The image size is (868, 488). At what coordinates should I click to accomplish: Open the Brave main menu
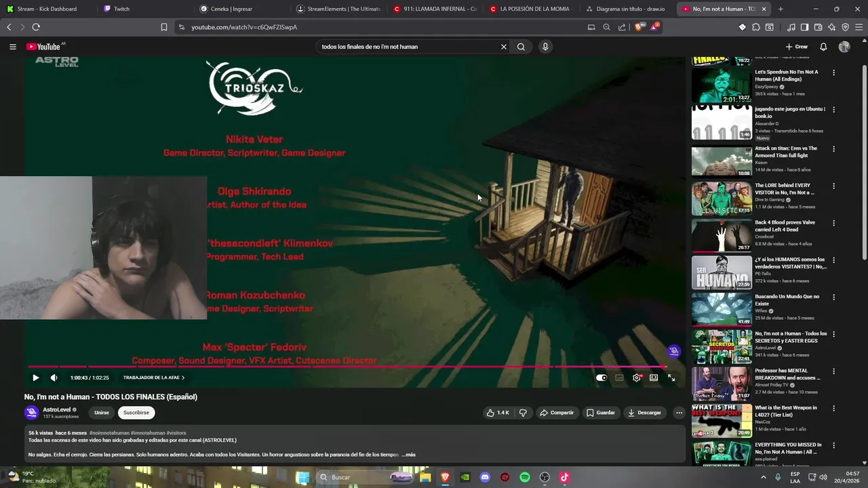pos(859,27)
